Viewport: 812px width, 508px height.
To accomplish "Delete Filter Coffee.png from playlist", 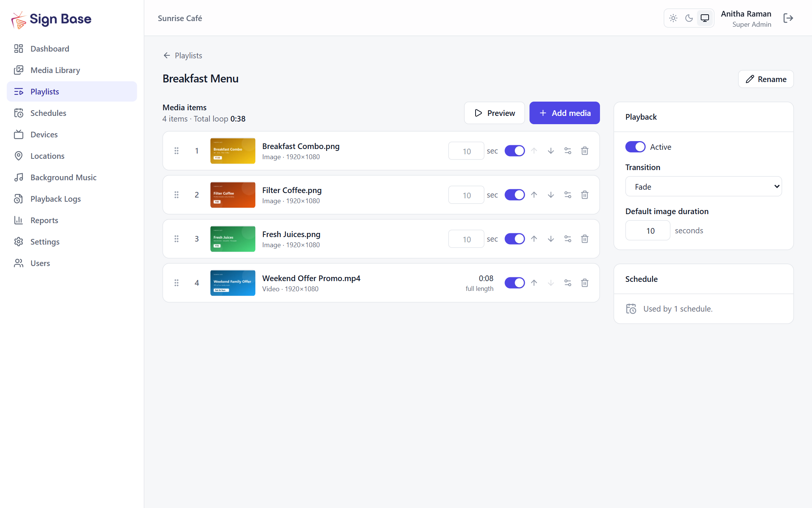I will [x=585, y=195].
